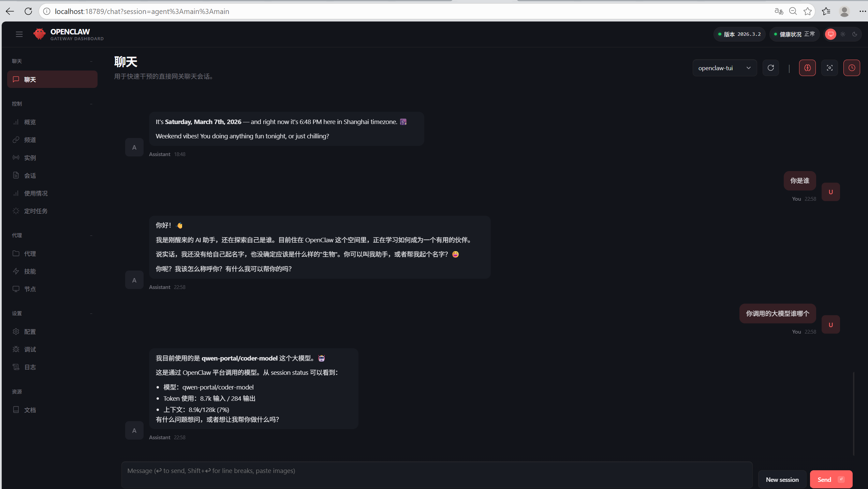Collapse the 控制 sidebar section
868x489 pixels.
pyautogui.click(x=91, y=104)
